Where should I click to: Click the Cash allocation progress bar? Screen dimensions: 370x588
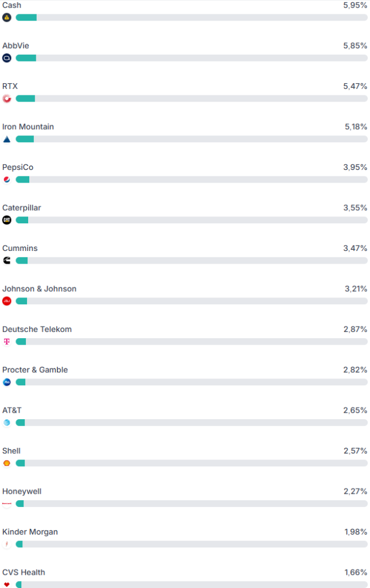tap(191, 18)
